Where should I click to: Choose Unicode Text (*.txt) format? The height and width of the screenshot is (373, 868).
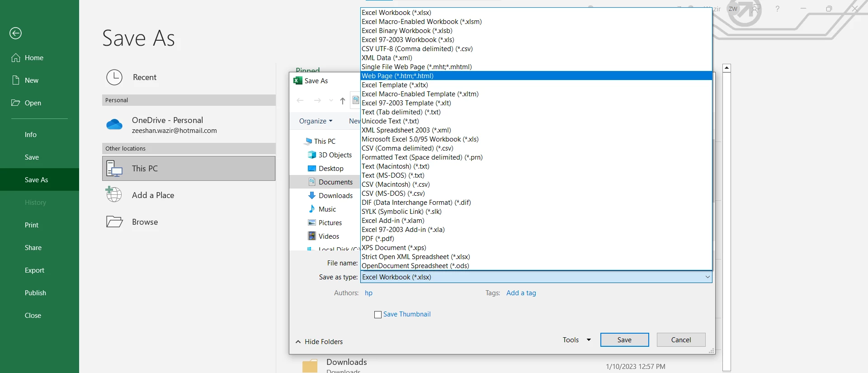tap(536, 121)
